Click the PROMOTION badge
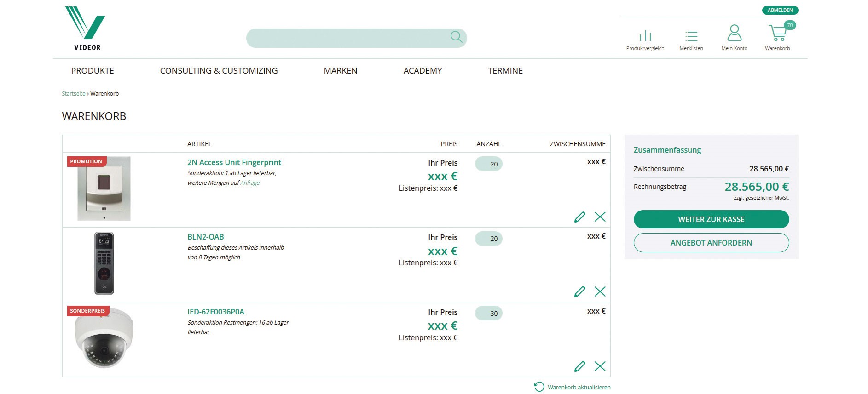This screenshot has width=868, height=394. point(86,161)
